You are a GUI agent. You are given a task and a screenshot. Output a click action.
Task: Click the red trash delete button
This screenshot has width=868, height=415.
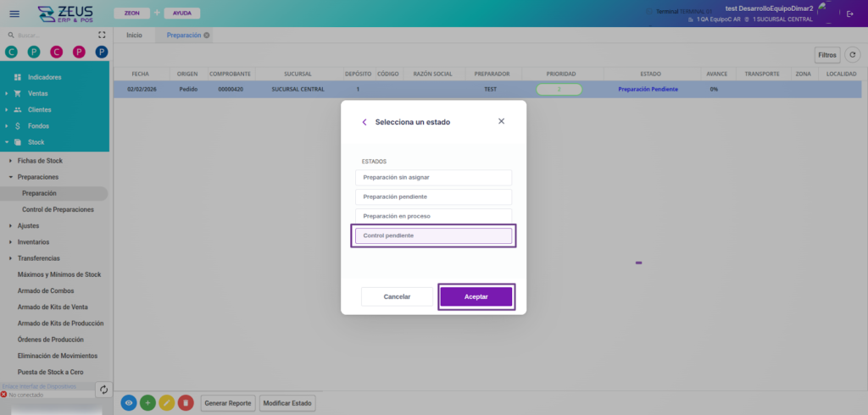(x=186, y=403)
